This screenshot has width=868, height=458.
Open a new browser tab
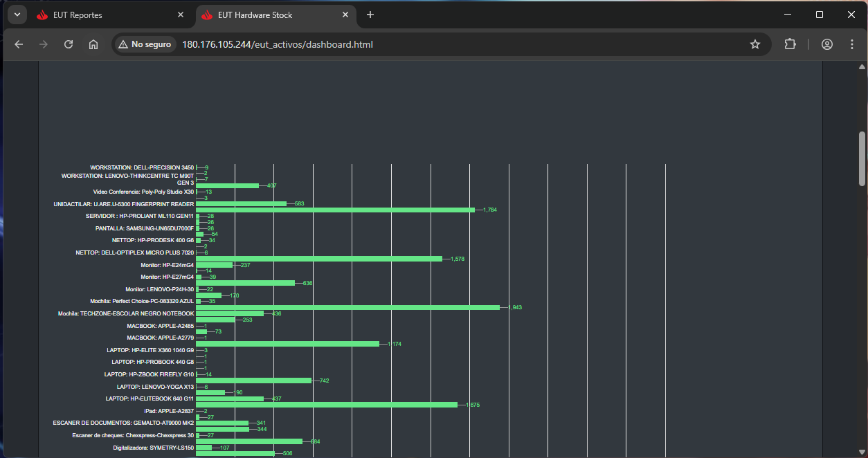click(x=370, y=15)
